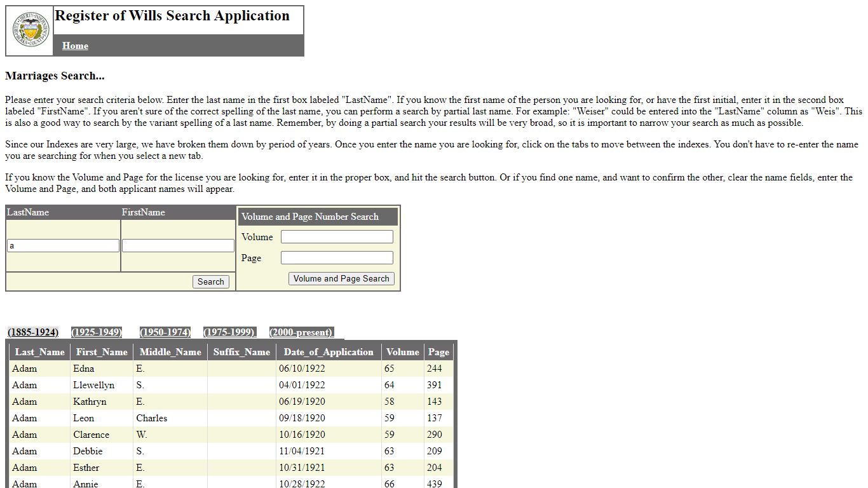Image resolution: width=868 pixels, height=488 pixels.
Task: Click the Register of Wills Search Application title
Action: [172, 16]
